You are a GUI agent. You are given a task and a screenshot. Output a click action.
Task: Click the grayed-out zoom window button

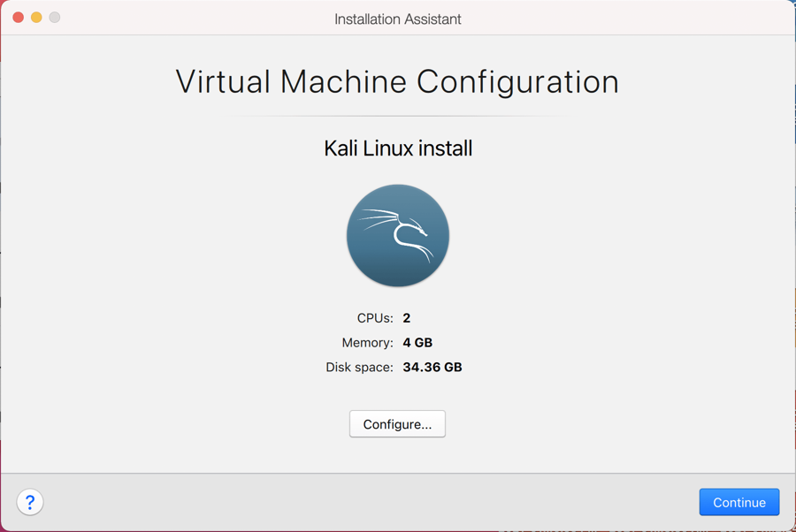point(55,18)
